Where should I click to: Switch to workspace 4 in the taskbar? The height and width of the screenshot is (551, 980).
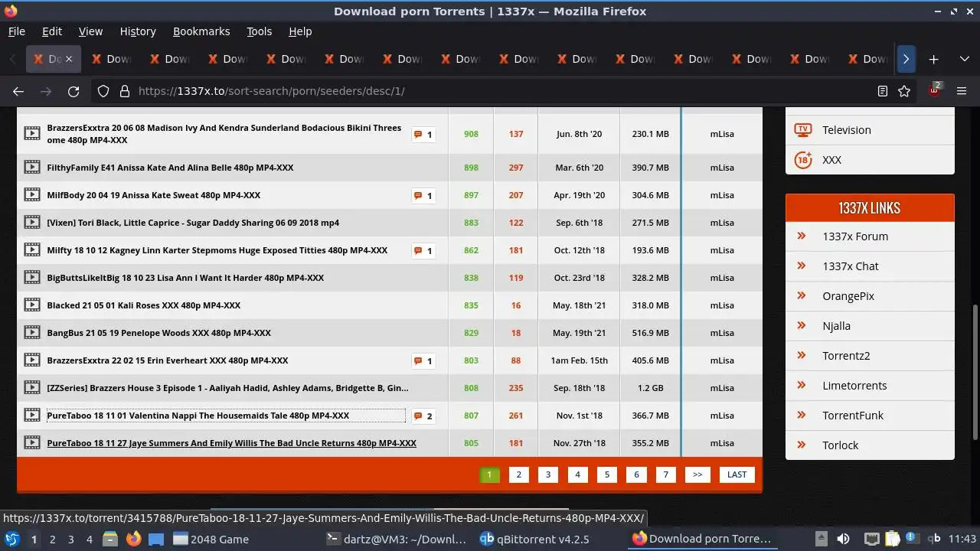[90, 539]
